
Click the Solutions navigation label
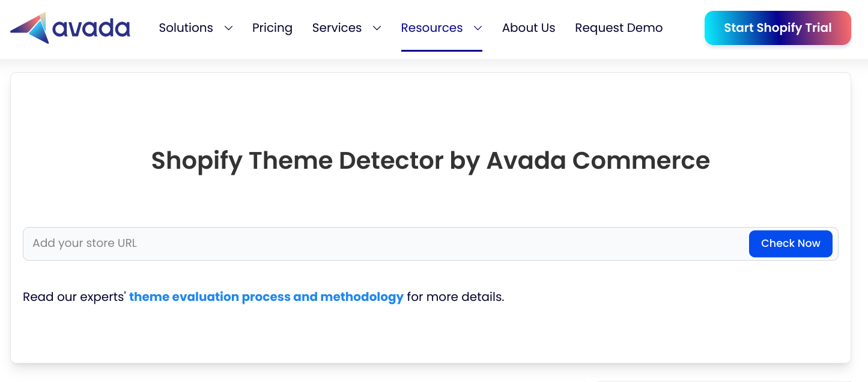point(186,28)
